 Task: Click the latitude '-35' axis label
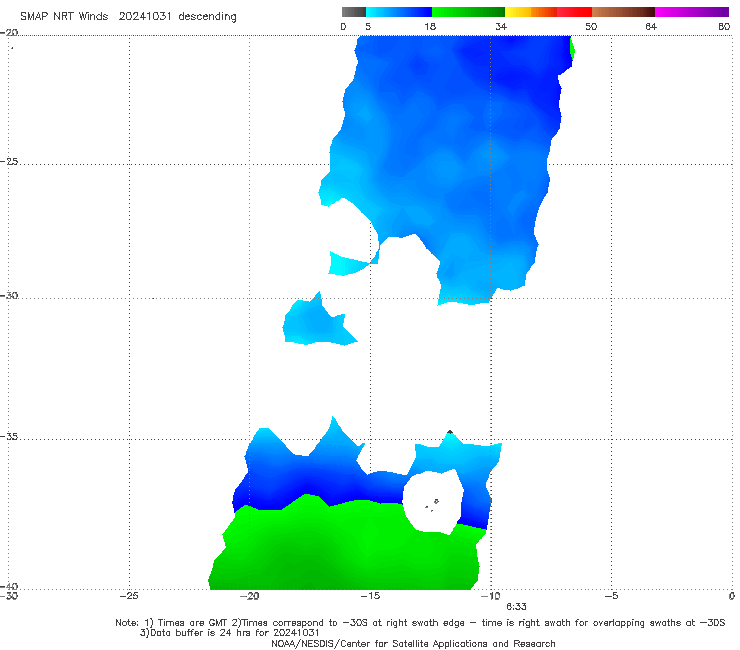(9, 437)
